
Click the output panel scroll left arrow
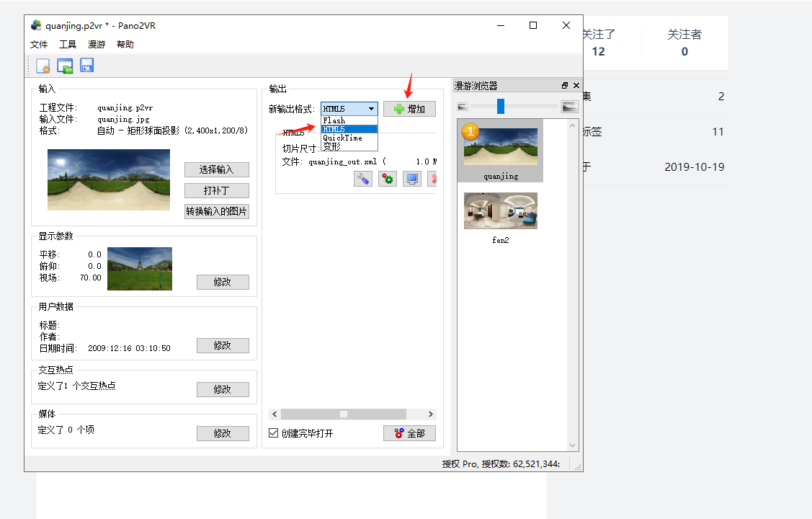275,414
